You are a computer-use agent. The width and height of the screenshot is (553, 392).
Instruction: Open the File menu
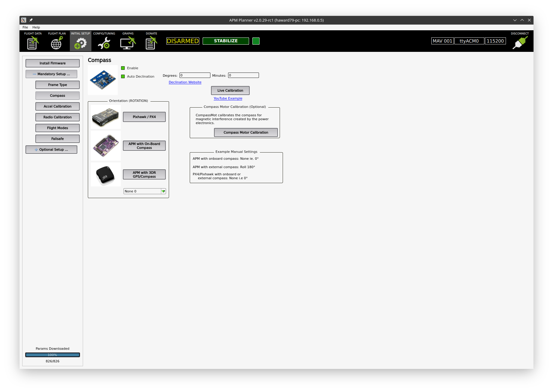pyautogui.click(x=25, y=27)
